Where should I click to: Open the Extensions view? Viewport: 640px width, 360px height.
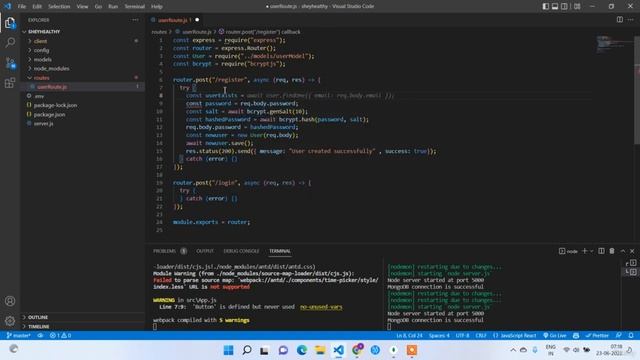click(10, 83)
